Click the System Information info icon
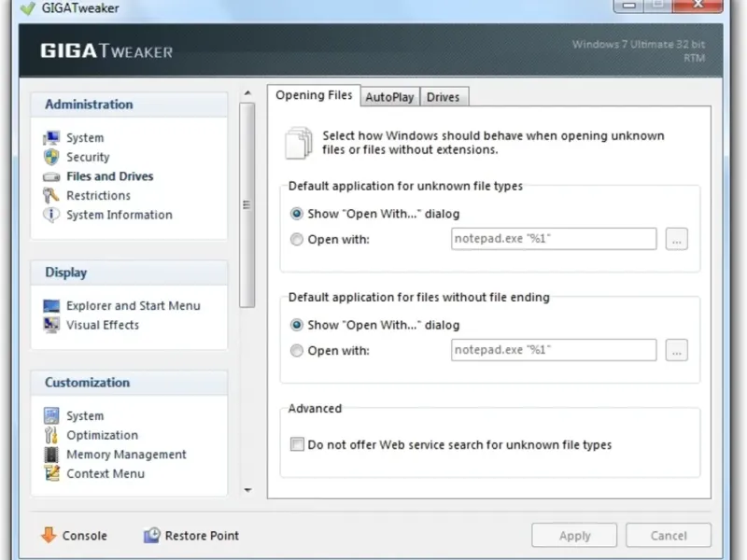Viewport: 747px width, 560px height. click(51, 215)
